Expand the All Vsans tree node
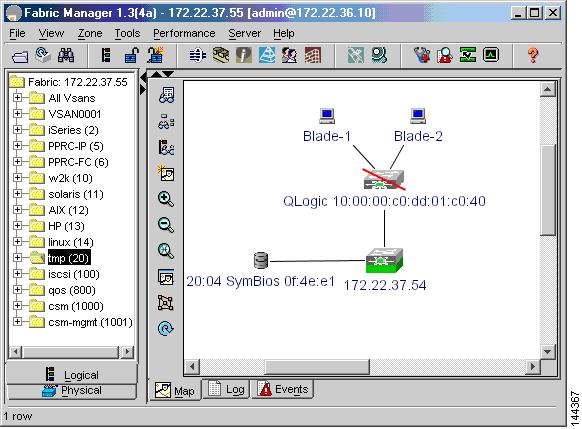 click(x=17, y=98)
